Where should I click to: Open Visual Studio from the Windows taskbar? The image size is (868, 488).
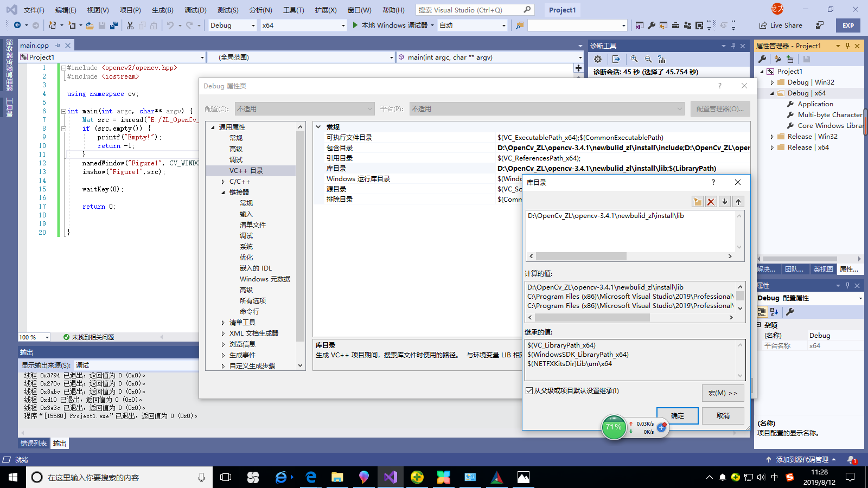click(391, 477)
